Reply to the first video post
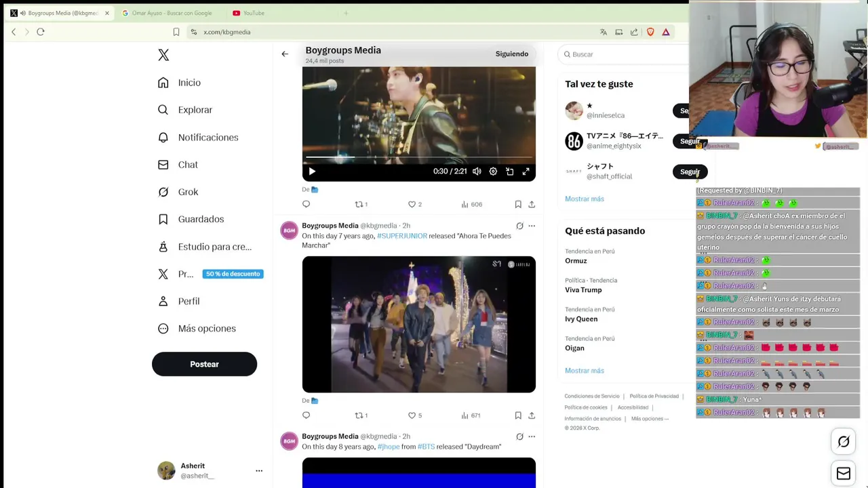 tap(306, 204)
